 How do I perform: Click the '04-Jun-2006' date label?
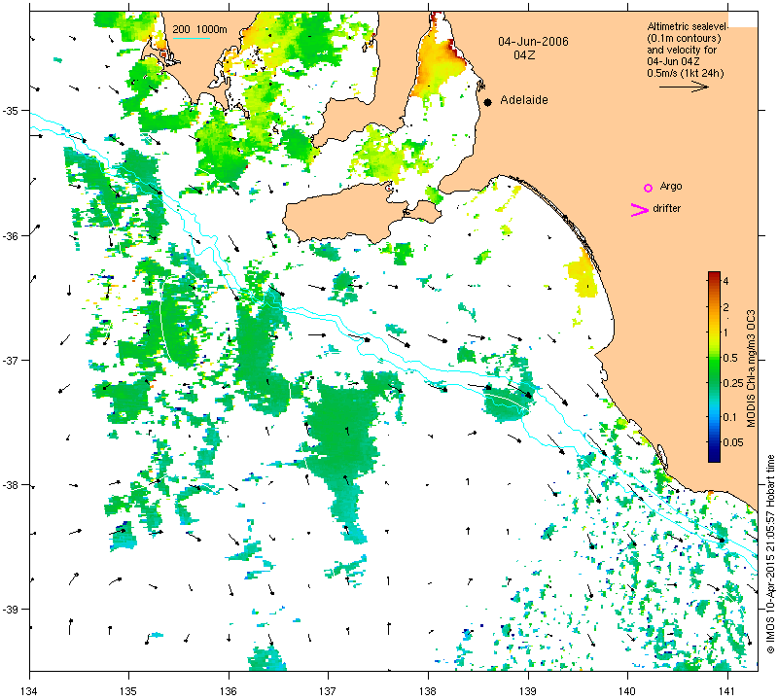[x=533, y=42]
